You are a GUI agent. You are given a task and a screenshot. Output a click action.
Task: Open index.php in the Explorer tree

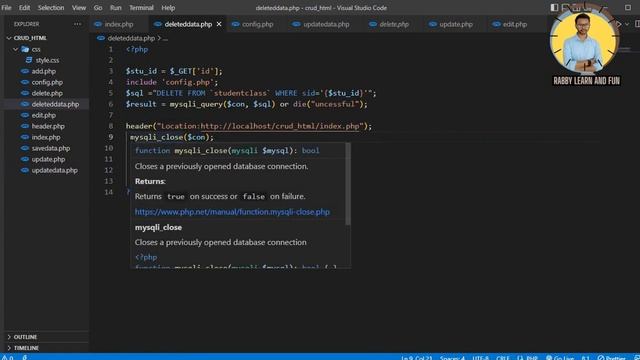[46, 138]
